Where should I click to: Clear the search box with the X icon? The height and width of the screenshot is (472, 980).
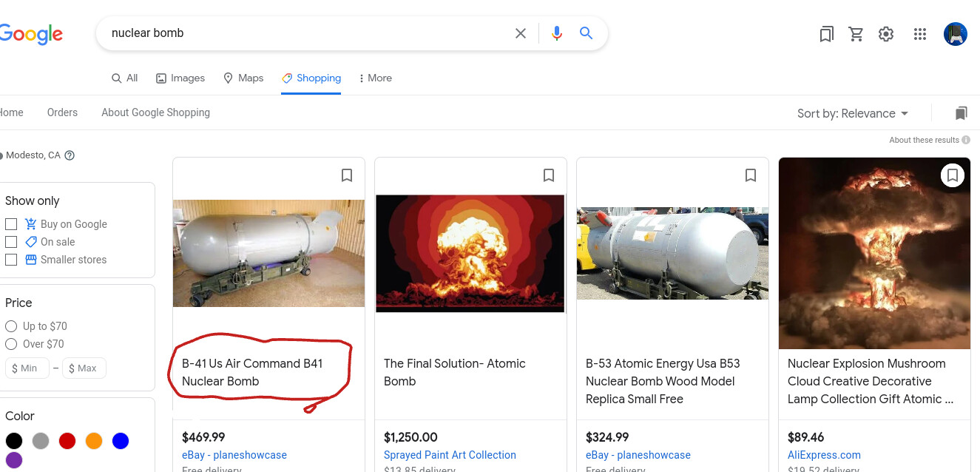pos(521,33)
